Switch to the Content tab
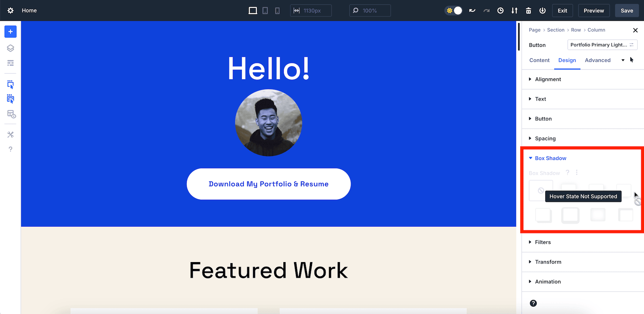 539,60
